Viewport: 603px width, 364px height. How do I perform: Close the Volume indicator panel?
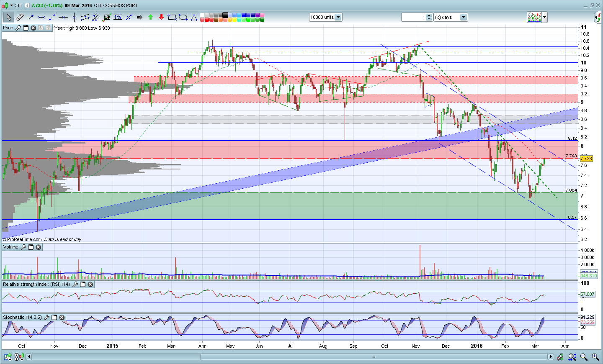coord(39,247)
